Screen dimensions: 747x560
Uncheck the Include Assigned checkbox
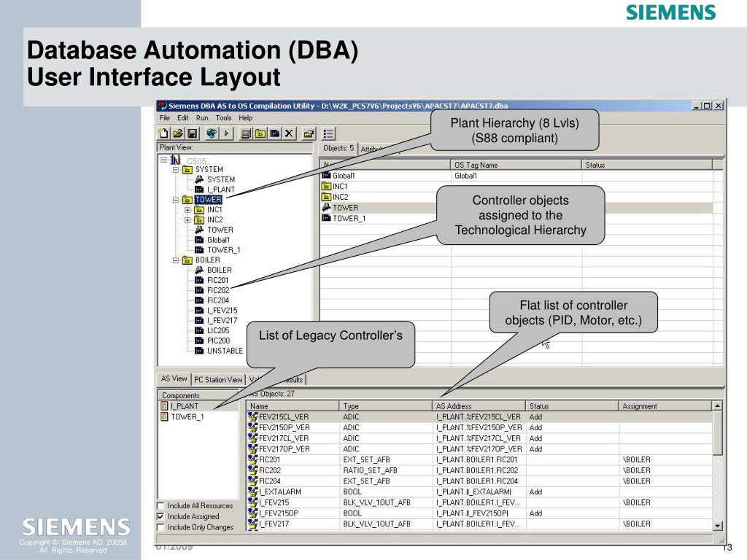[160, 517]
